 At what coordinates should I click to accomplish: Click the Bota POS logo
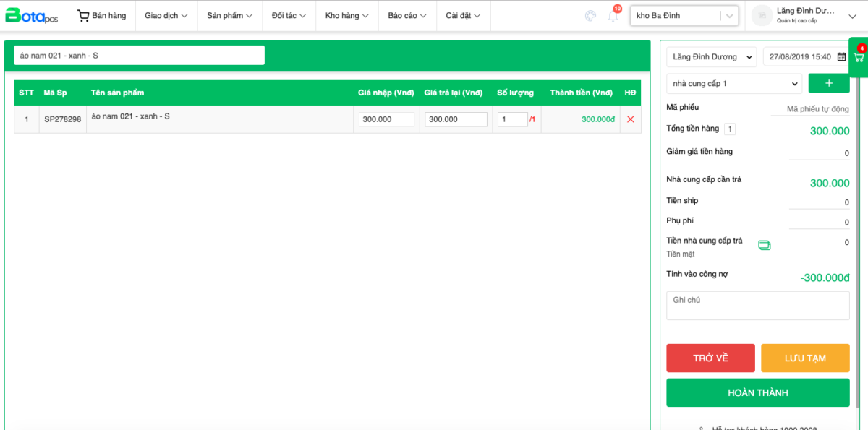(32, 16)
